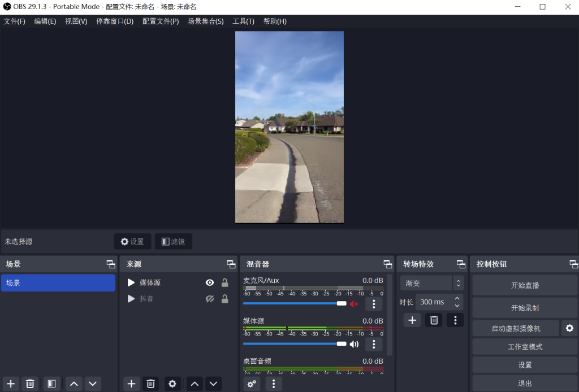579x392 pixels.
Task: Click 开始直播 to start streaming
Action: tap(525, 285)
